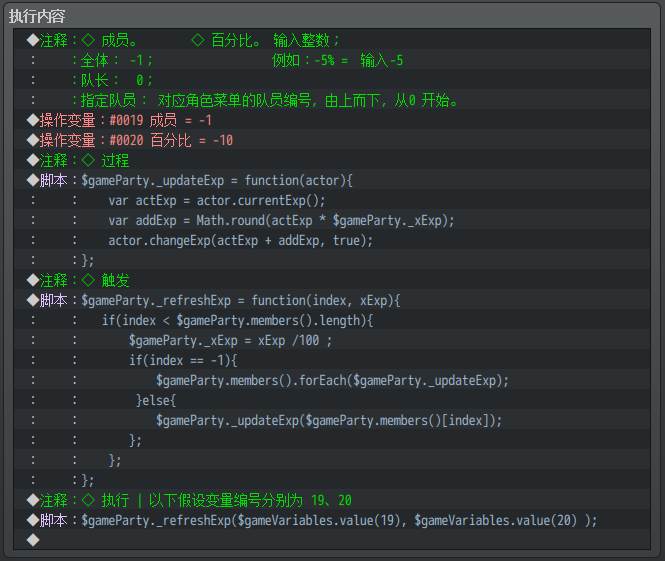Select the comment line '◇ 成员。 ◇ 百分比。 输入整数；'

(332, 40)
